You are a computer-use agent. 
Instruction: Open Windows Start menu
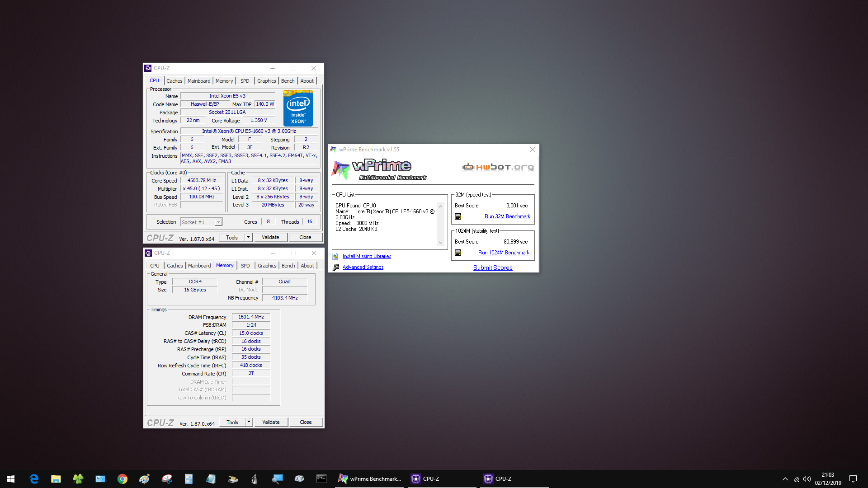point(11,479)
